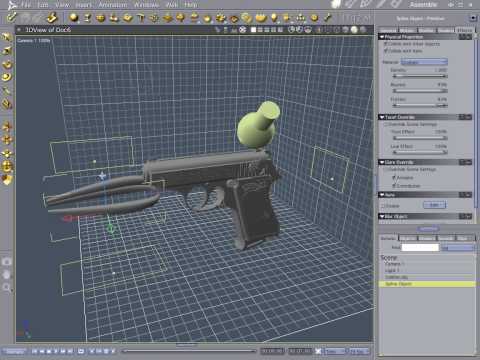Click the Assemble room label
Image resolution: width=480 pixels, height=360 pixels.
(423, 5)
